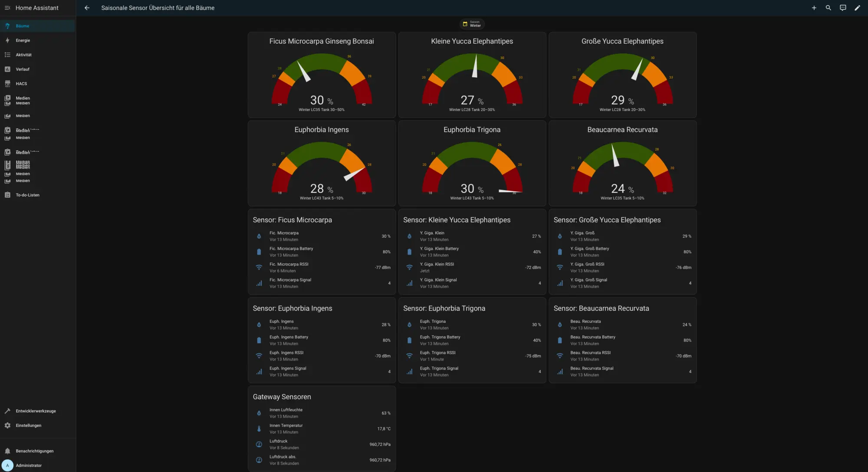Image resolution: width=868 pixels, height=472 pixels.
Task: Open HACS in the sidebar
Action: point(21,84)
